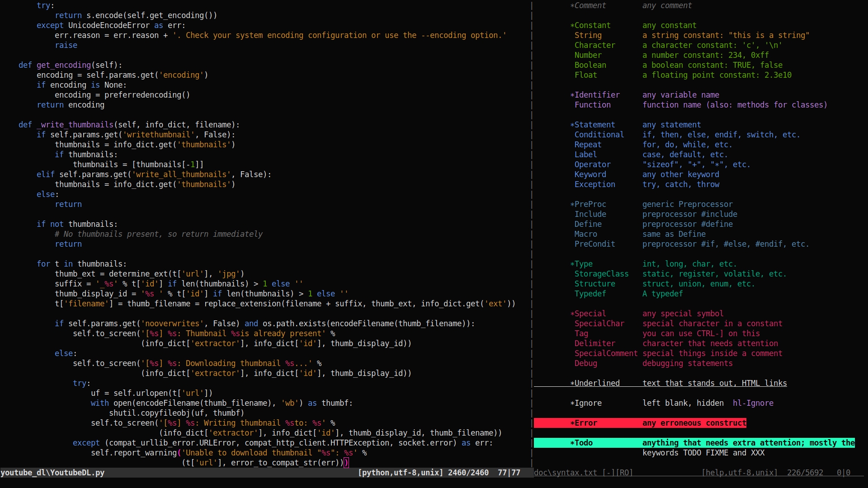The image size is (868, 488).
Task: Click the 'Delimiter' syntax group entry
Action: click(x=594, y=343)
